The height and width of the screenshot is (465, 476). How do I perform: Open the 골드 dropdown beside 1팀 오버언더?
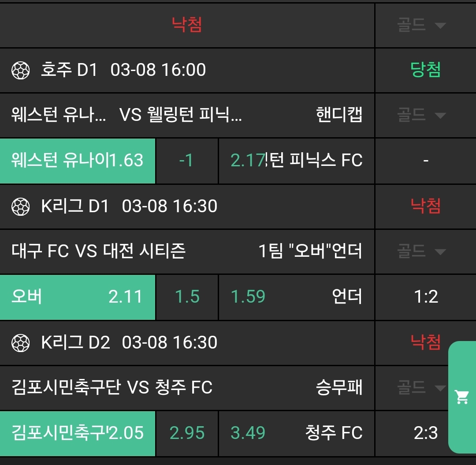pyautogui.click(x=421, y=252)
